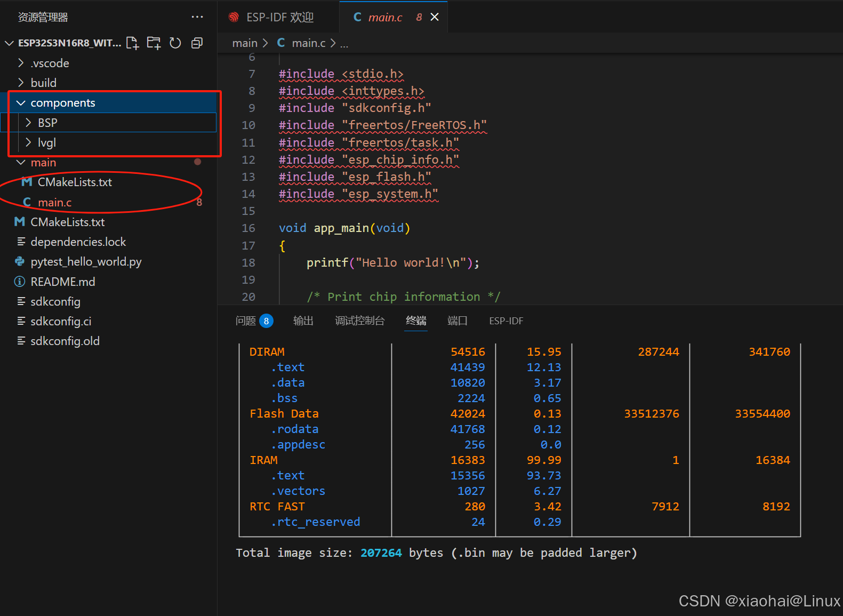Open explorer more actions menu

(197, 17)
